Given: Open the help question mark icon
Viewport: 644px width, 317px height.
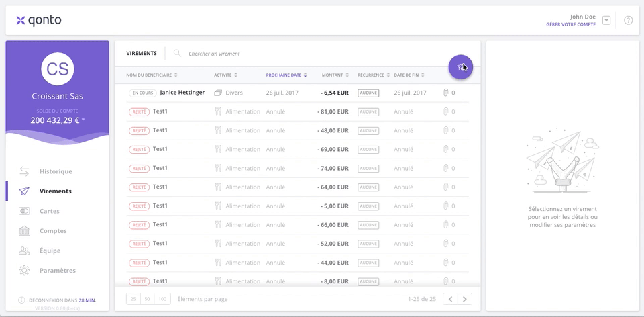Looking at the screenshot, I should (x=628, y=21).
